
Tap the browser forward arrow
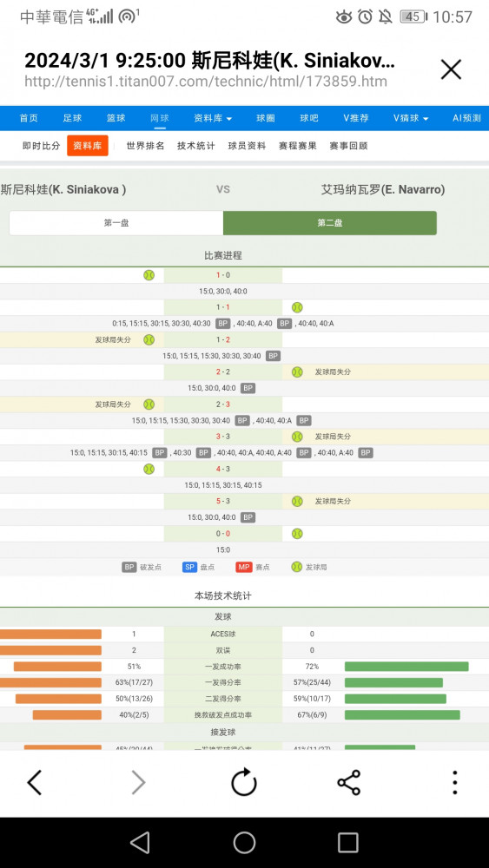pos(138,783)
